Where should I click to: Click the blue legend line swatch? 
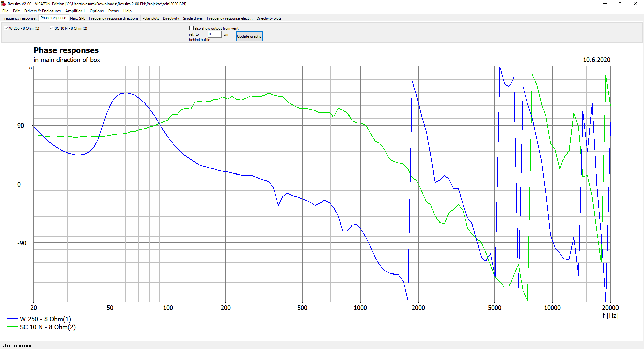12,319
